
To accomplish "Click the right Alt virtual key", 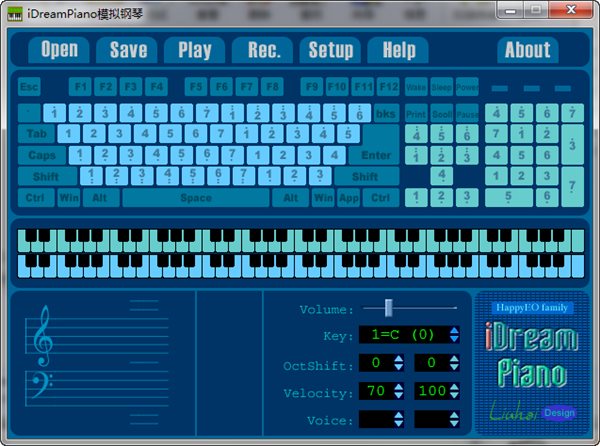I will [290, 198].
